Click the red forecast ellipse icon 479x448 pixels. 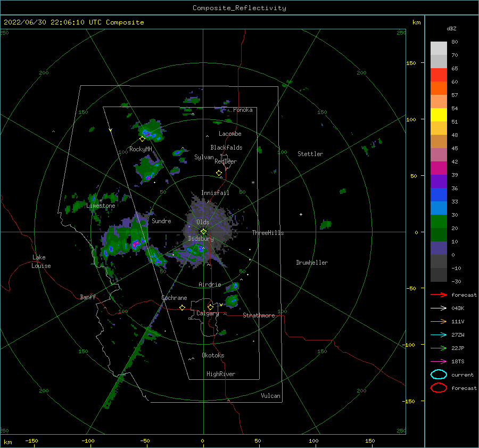pyautogui.click(x=439, y=388)
